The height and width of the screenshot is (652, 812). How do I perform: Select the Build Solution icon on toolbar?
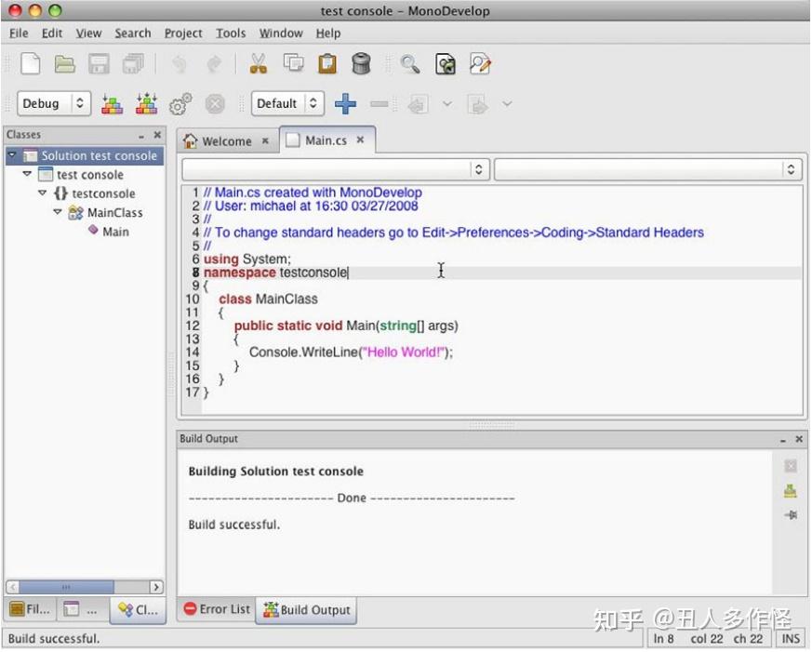pos(112,102)
